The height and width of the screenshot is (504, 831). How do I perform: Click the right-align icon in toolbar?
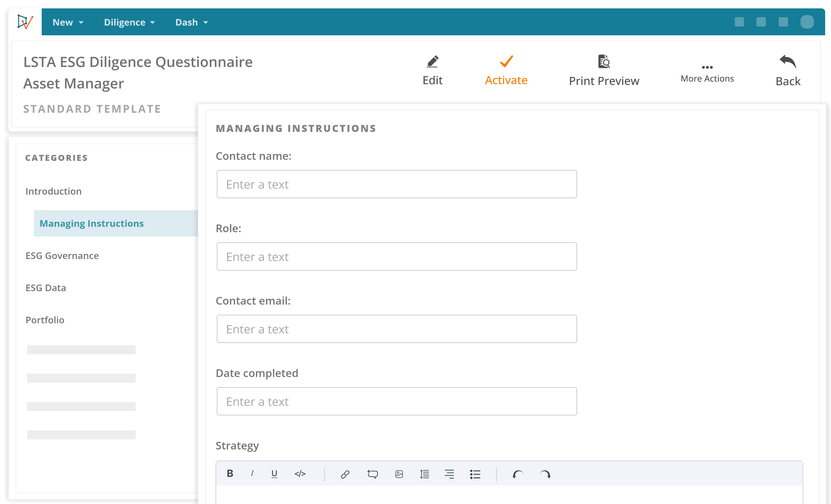point(449,474)
